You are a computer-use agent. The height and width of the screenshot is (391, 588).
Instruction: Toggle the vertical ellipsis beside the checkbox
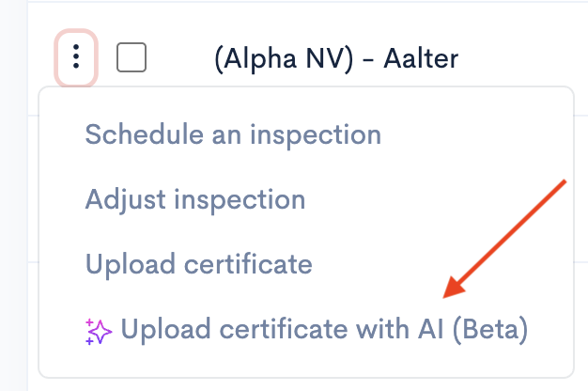(76, 57)
